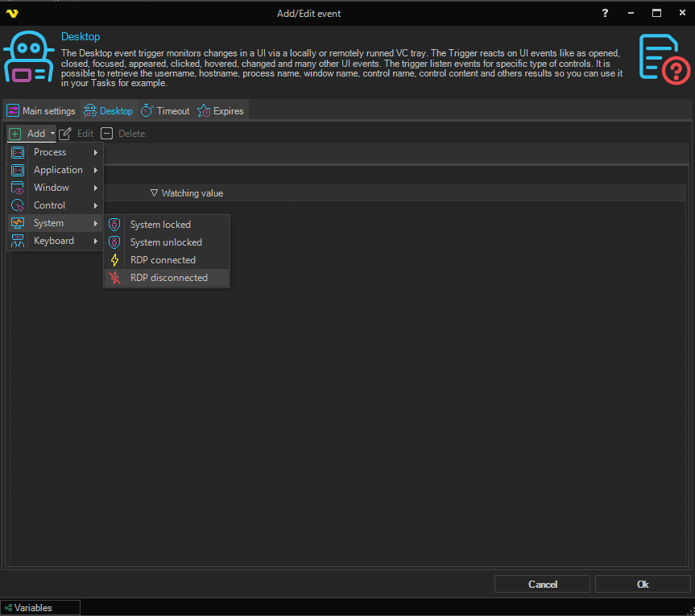Screen dimensions: 695x616
Task: Collapse the Add dropdown arrow
Action: coord(52,134)
